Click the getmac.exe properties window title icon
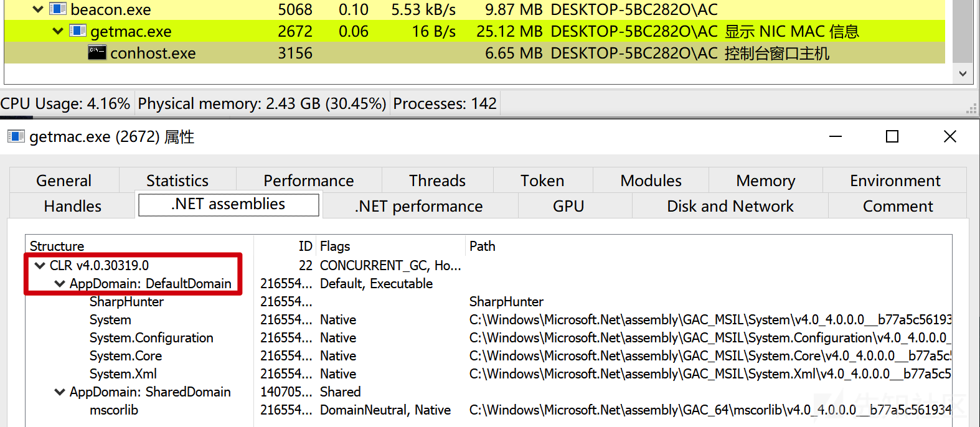 click(16, 136)
